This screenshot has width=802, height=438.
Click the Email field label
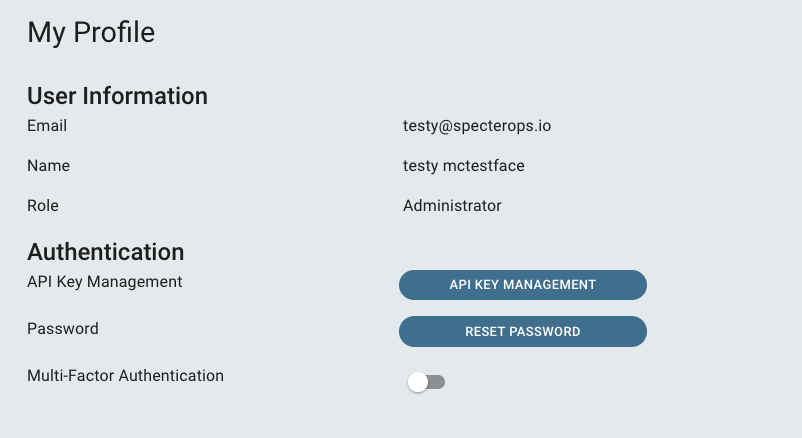tap(47, 126)
